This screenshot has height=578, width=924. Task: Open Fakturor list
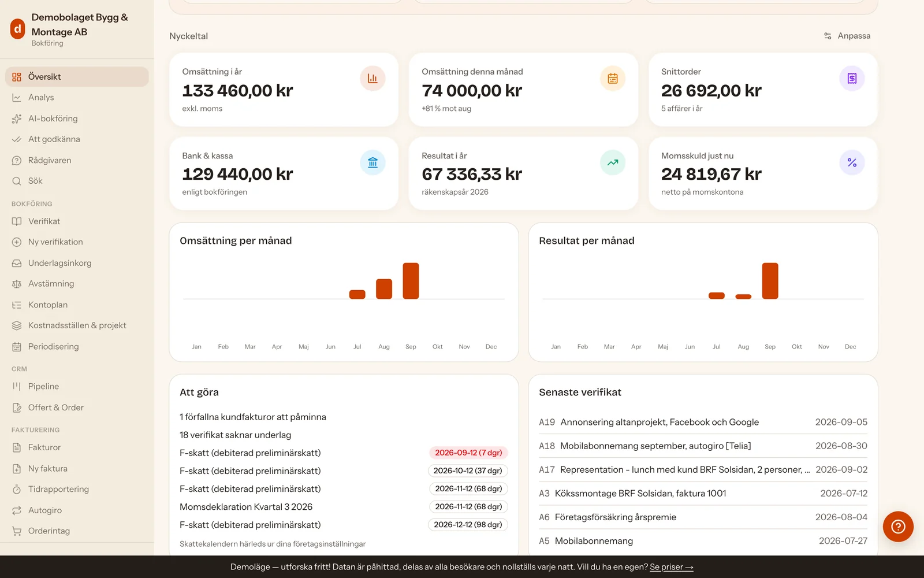[77, 447]
